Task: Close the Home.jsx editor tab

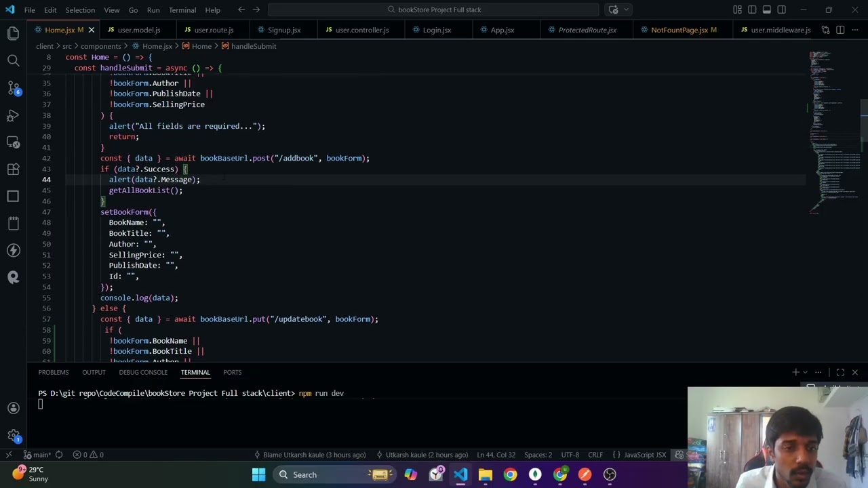Action: 91,30
